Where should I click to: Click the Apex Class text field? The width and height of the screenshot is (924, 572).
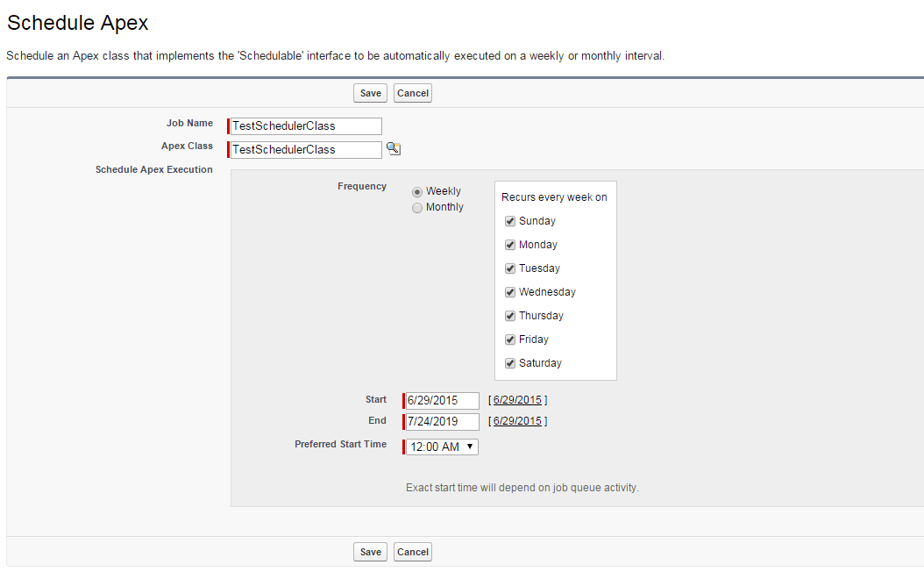(x=304, y=149)
